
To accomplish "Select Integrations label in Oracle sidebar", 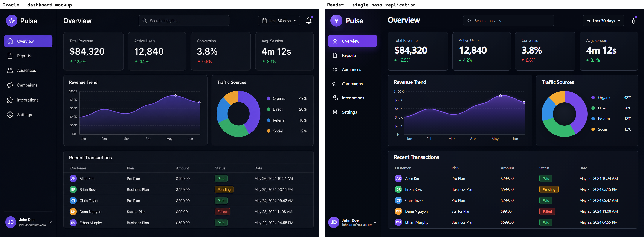I will coord(28,100).
